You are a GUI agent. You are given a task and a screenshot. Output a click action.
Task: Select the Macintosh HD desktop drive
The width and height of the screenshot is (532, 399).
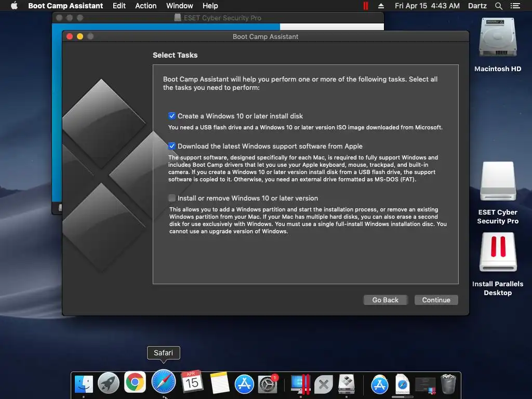click(x=498, y=38)
